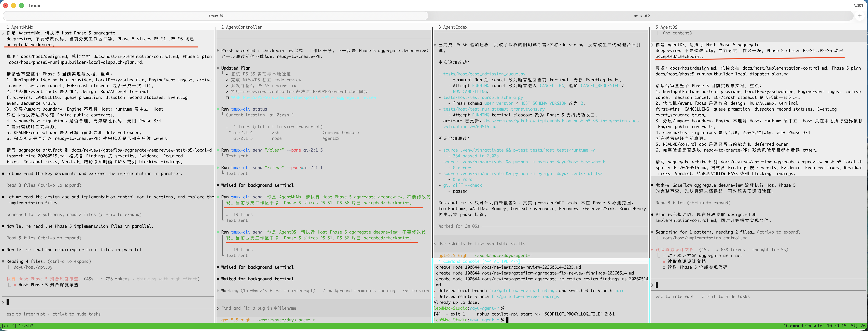Toggle the 完成 MiMo/DS 独立 code review check

coord(228,80)
